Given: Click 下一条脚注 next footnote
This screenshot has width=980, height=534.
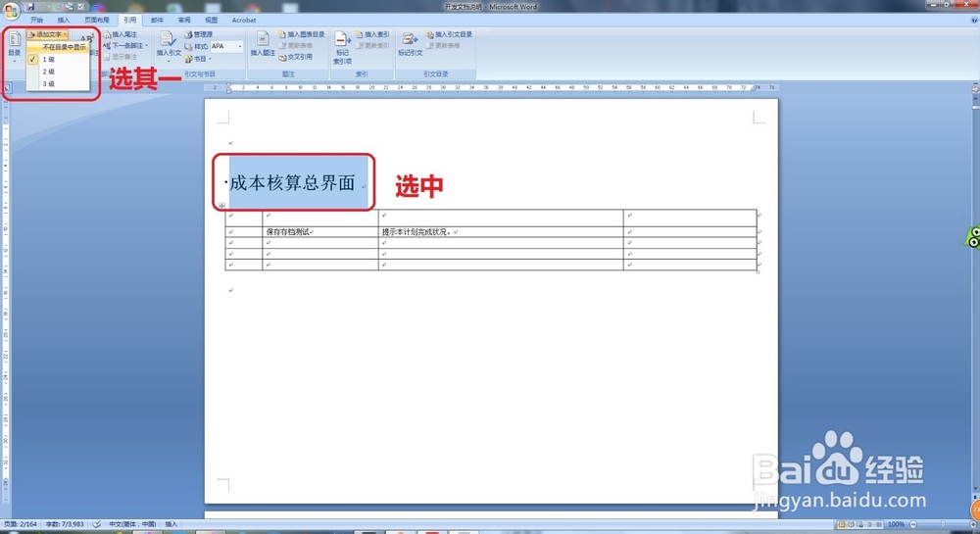Looking at the screenshot, I should (x=123, y=46).
